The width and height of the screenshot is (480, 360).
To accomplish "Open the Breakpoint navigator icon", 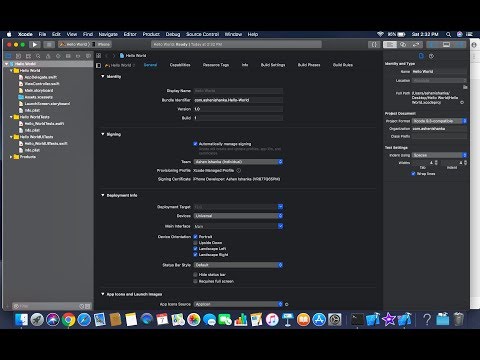I will 78,56.
